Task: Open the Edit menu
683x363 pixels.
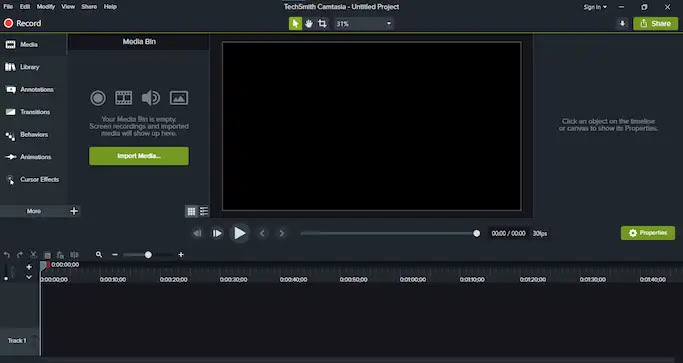Action: 25,7
